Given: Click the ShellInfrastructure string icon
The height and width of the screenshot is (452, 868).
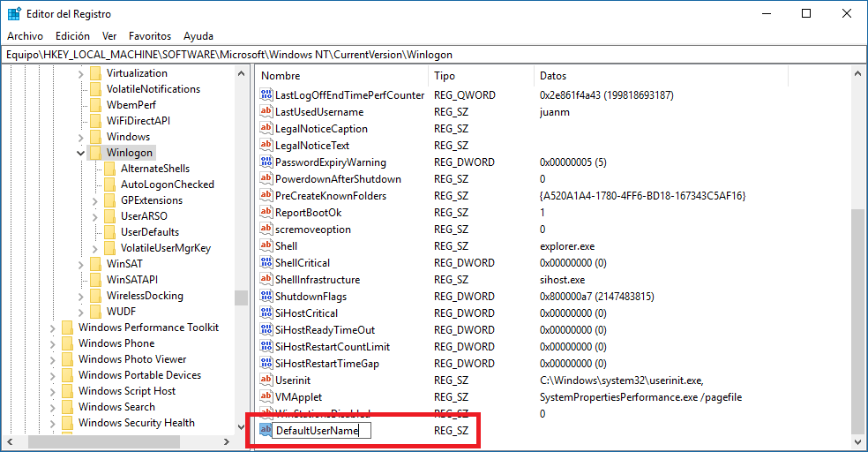Looking at the screenshot, I should pyautogui.click(x=266, y=279).
